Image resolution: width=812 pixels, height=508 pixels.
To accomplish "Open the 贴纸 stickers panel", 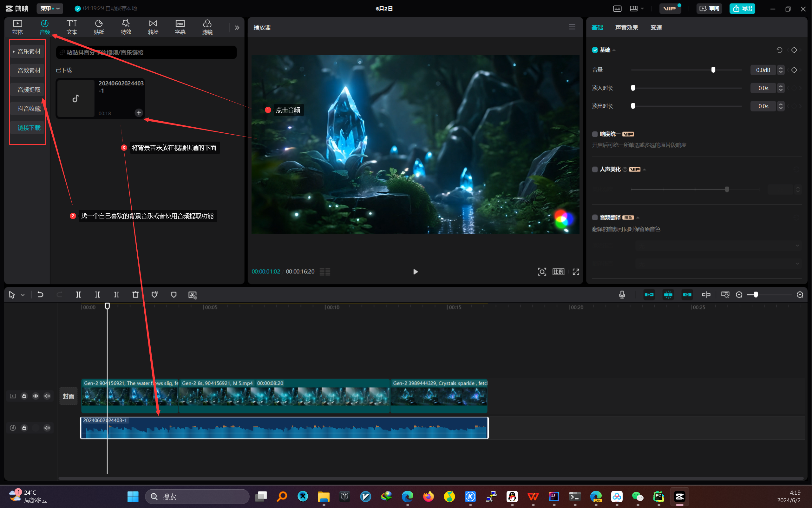I will point(99,27).
